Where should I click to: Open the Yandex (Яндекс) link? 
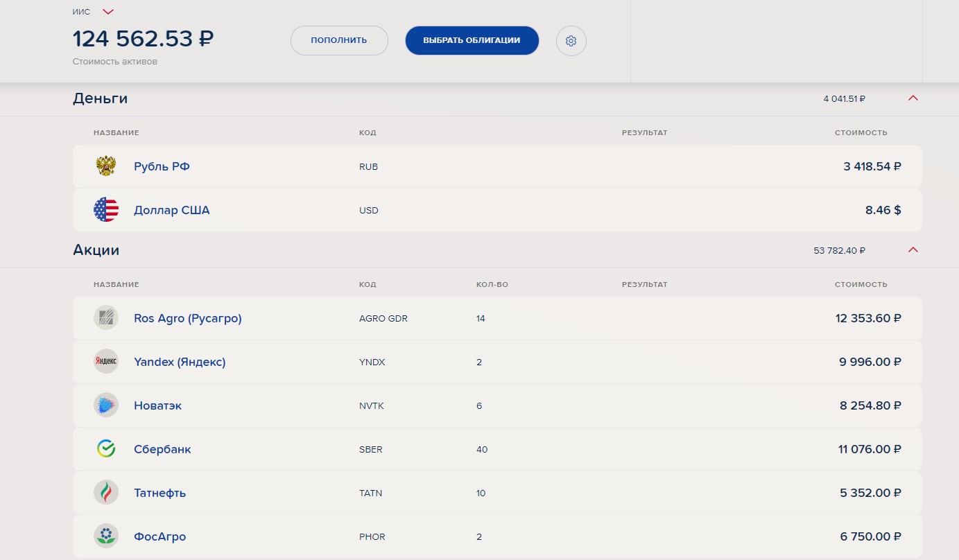click(x=180, y=362)
